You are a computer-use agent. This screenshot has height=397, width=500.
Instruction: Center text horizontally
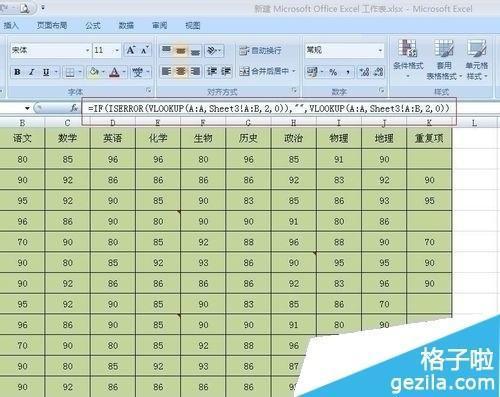click(x=181, y=71)
